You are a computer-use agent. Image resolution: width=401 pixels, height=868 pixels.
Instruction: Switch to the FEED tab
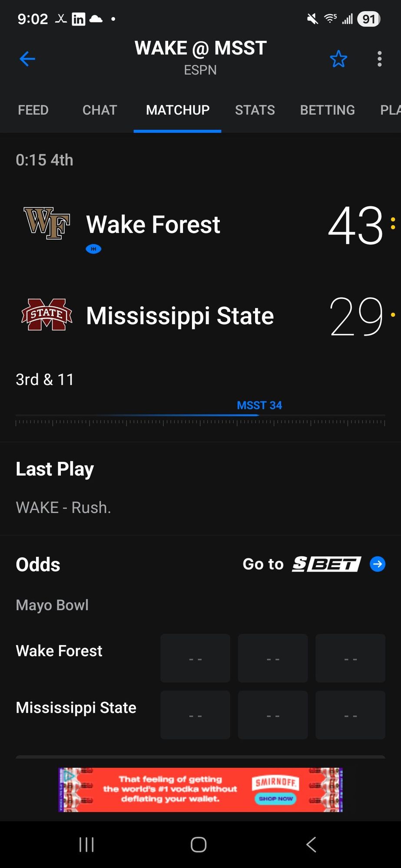click(x=33, y=110)
